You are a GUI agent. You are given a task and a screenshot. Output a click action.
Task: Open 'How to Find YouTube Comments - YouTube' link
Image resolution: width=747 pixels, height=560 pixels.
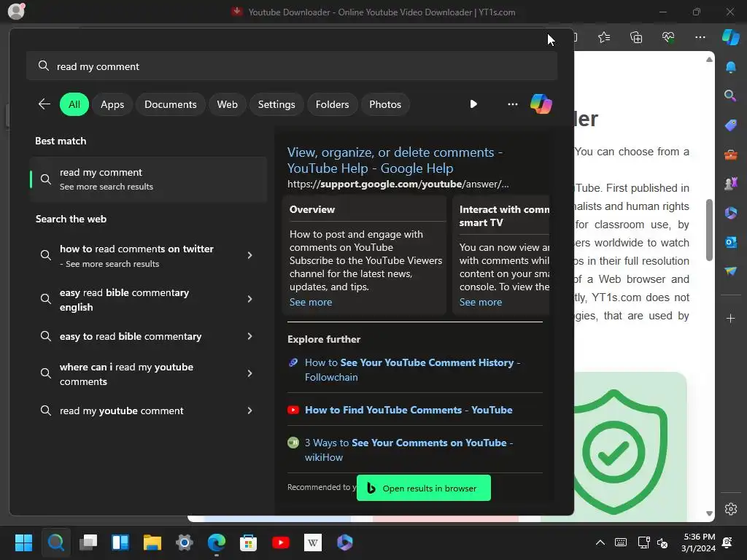point(409,410)
